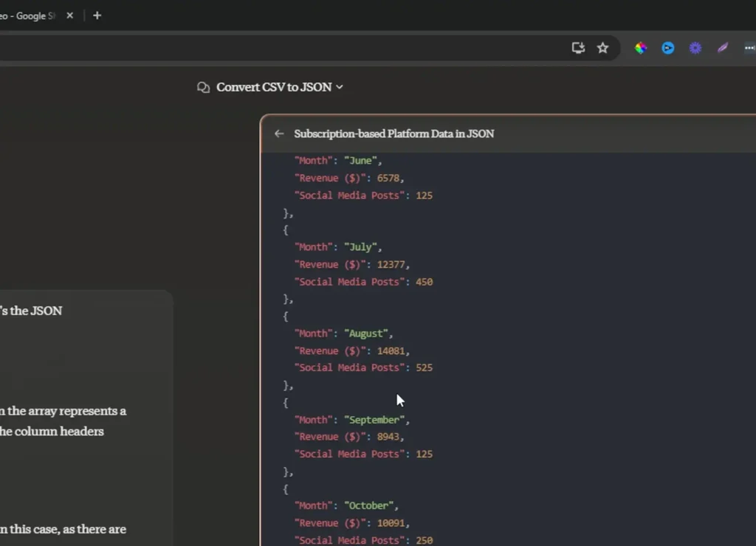Close the Google Sheets browser tab
This screenshot has height=546, width=756.
pos(70,15)
